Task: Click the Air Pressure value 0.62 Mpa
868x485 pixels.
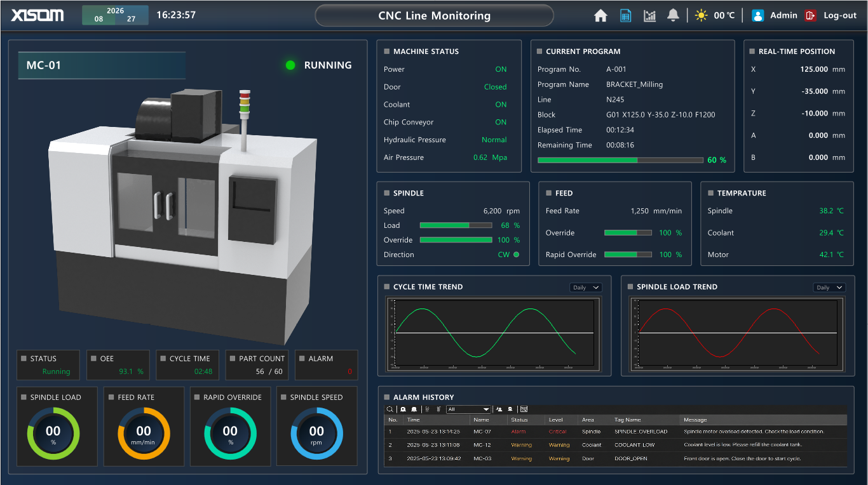Action: [x=490, y=157]
